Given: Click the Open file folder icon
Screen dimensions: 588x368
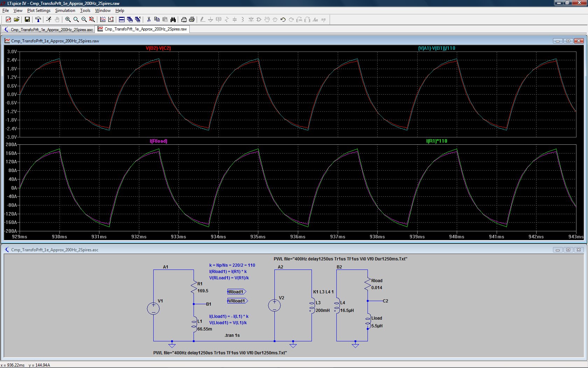Looking at the screenshot, I should tap(16, 20).
